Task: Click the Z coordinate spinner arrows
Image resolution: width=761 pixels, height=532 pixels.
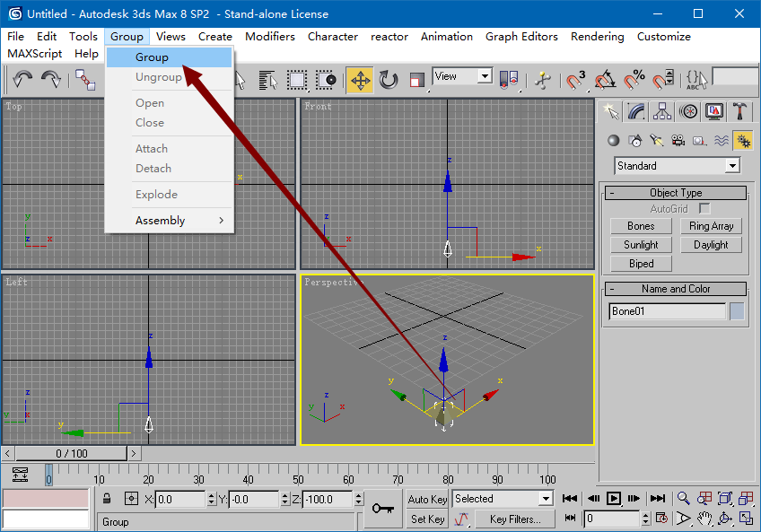Action: point(359,499)
